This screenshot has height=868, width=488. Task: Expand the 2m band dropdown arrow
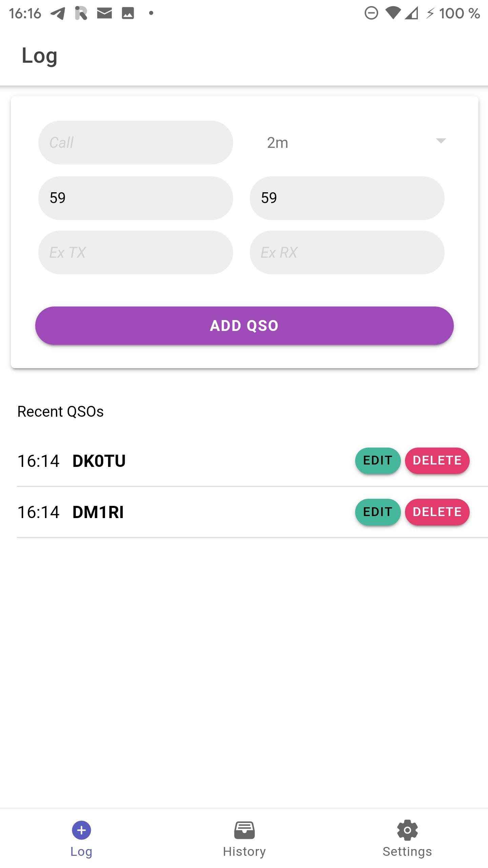(x=441, y=141)
